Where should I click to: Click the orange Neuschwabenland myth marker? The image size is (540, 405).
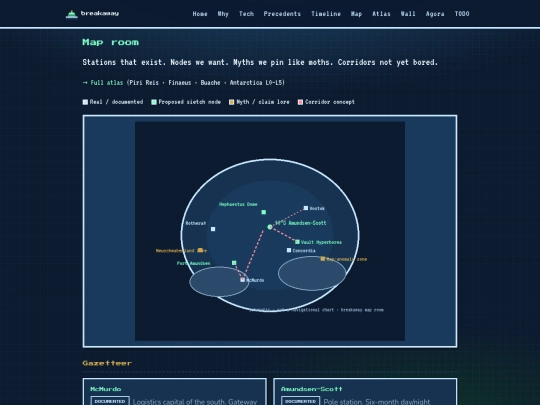200,250
